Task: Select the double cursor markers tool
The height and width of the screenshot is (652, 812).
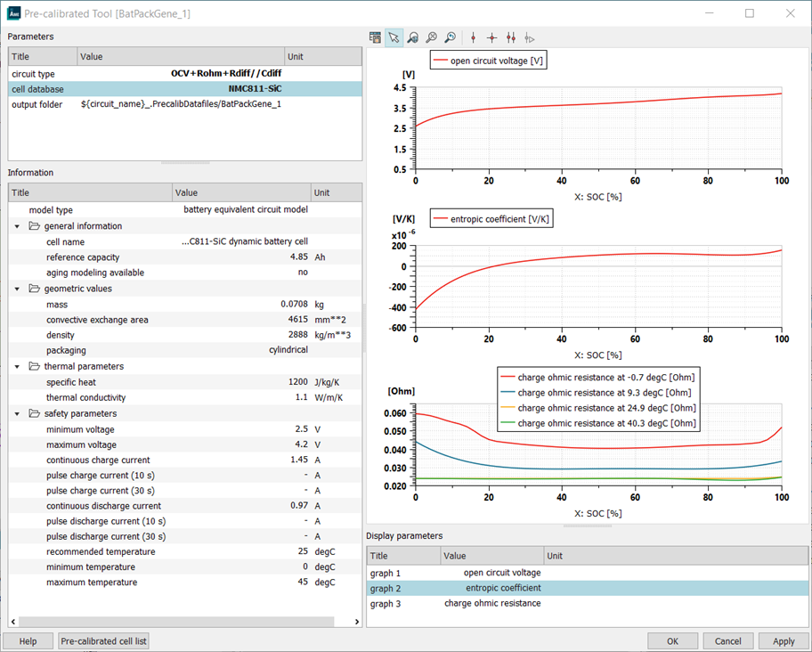Action: (x=510, y=37)
